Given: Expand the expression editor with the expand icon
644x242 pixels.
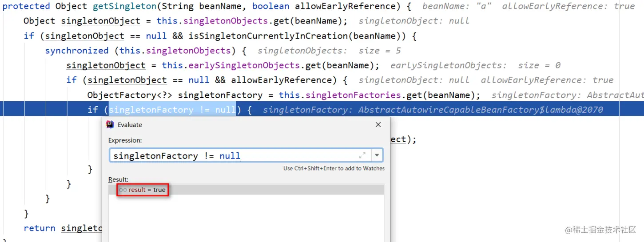Looking at the screenshot, I should [x=362, y=155].
